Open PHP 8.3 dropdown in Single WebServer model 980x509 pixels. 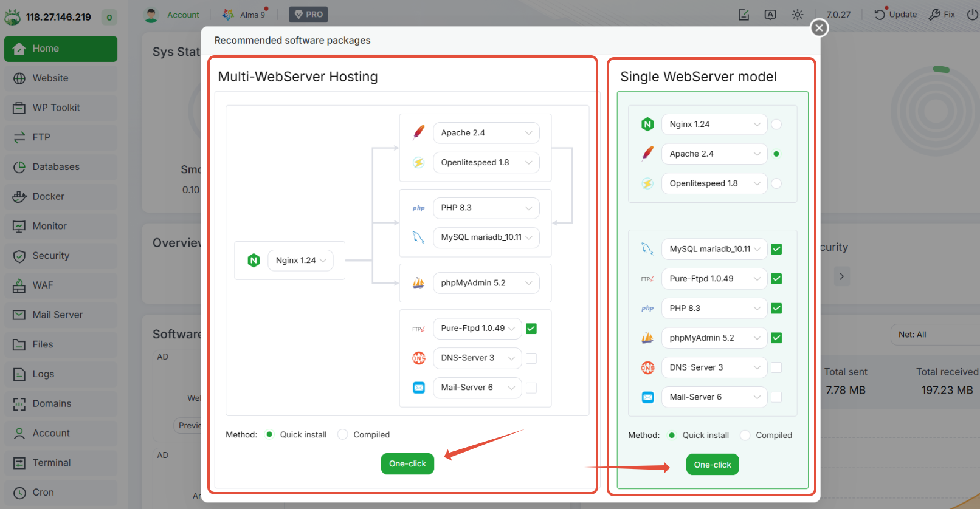tap(714, 309)
